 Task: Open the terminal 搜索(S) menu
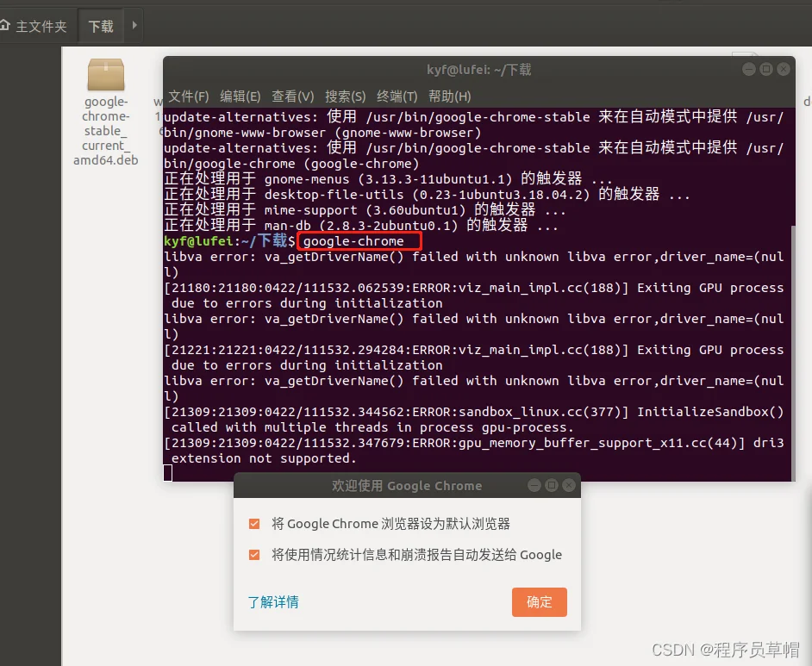click(x=346, y=96)
